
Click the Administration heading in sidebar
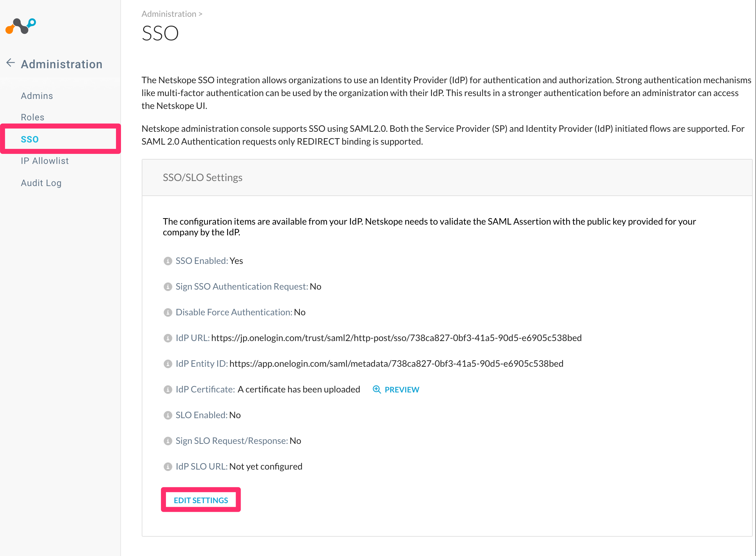point(61,64)
